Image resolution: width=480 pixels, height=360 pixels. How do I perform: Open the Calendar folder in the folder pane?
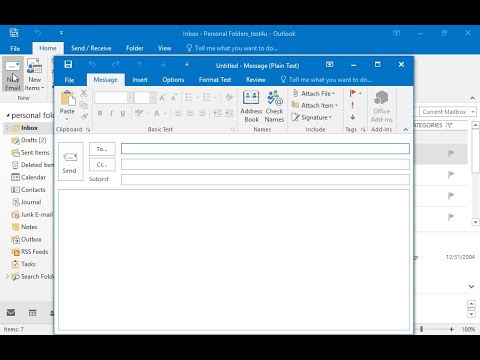(29, 177)
